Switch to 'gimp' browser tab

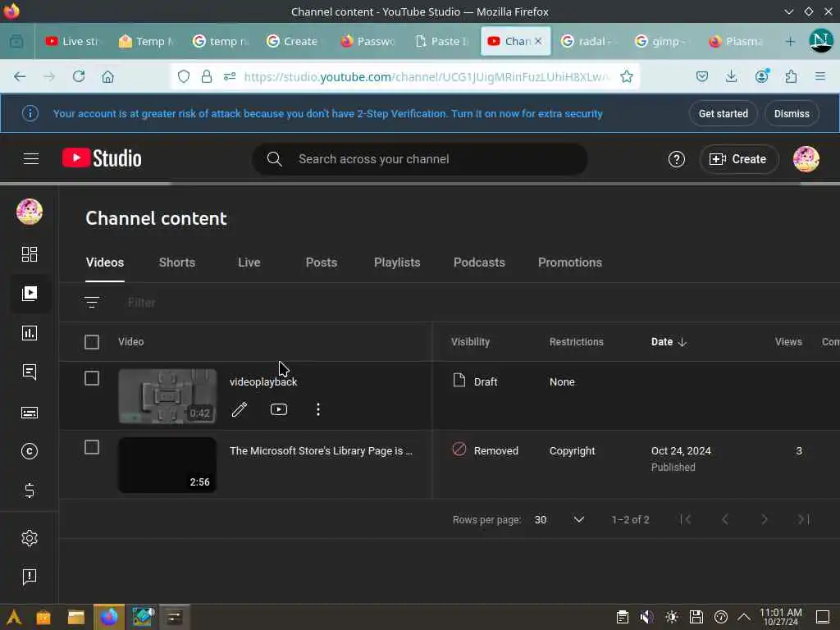(663, 41)
